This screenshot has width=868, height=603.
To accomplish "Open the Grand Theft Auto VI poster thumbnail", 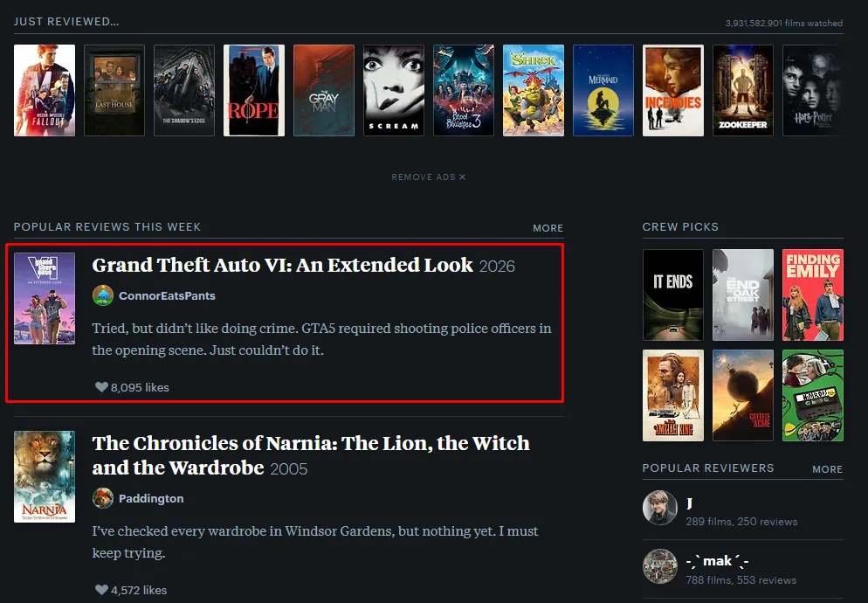I will tap(45, 298).
